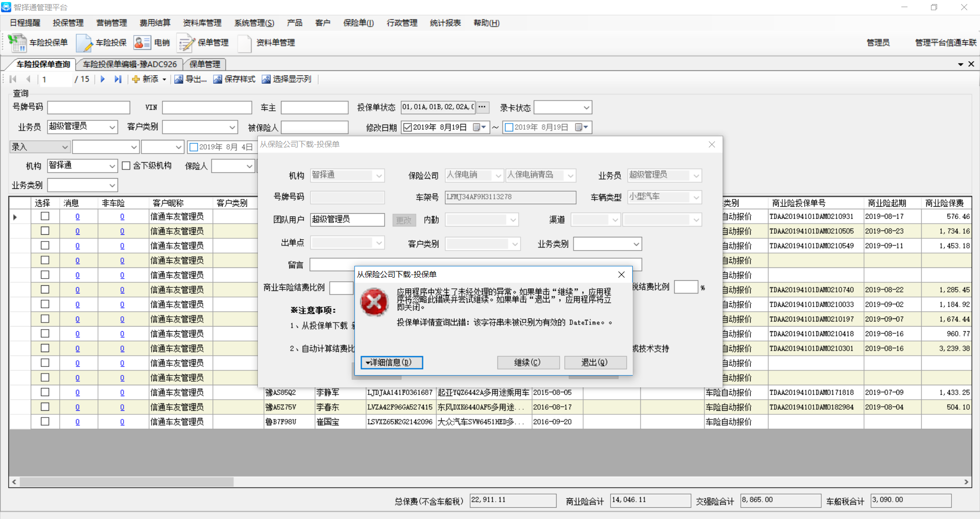The height and width of the screenshot is (519, 980).
Task: Open the 费用结算 menu
Action: pos(155,23)
